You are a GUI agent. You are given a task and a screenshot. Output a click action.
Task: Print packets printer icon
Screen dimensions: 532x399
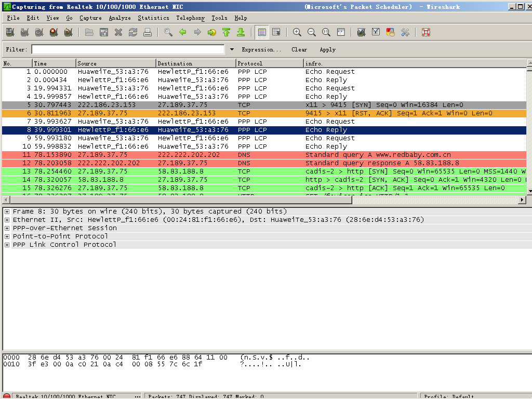click(x=148, y=32)
